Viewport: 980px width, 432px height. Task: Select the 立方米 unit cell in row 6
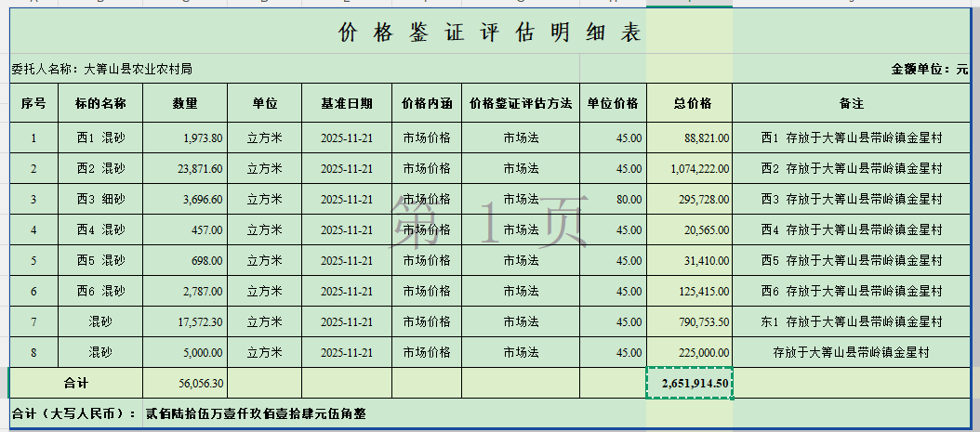(x=265, y=291)
